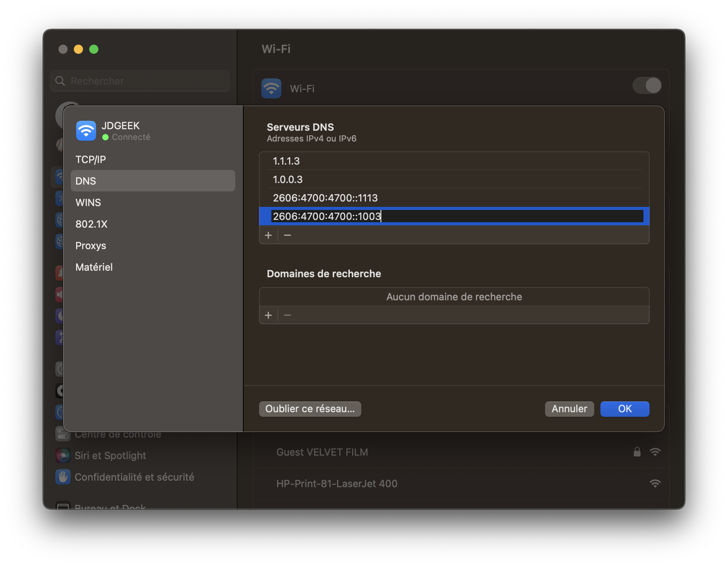
Task: Click the HP-Print-81-LaserJet 400 network row
Action: point(461,484)
